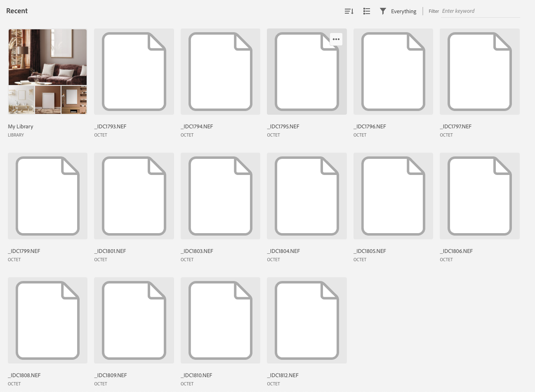Select the _IDC1804.NEF file
This screenshot has height=392, width=535.
[x=306, y=196]
